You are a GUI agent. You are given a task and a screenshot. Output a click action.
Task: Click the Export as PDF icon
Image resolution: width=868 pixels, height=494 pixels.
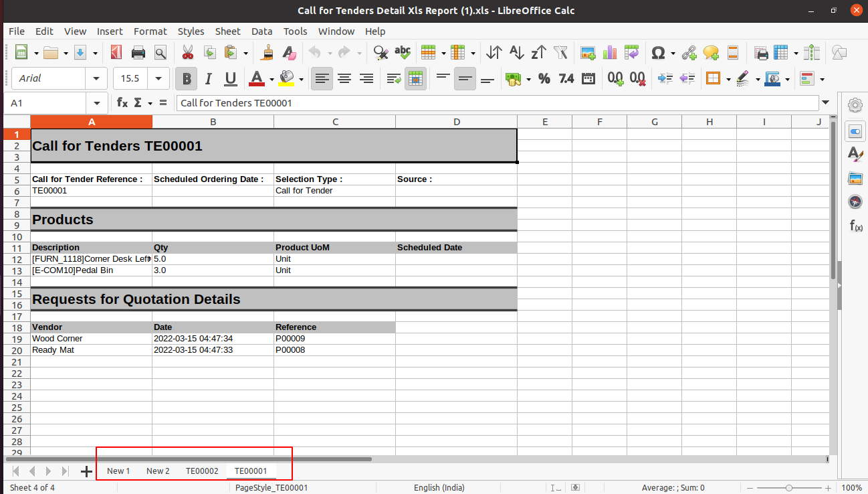116,53
